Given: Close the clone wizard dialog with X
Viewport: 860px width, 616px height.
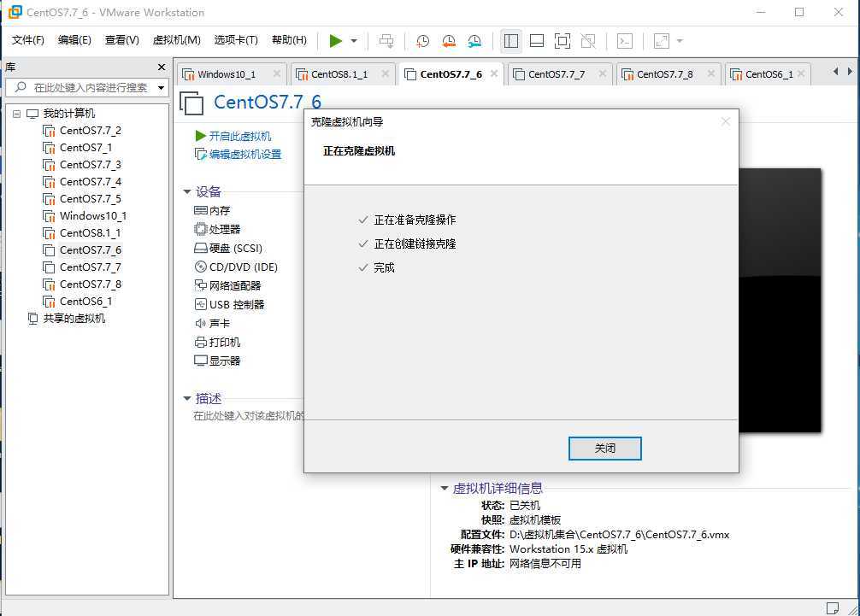Looking at the screenshot, I should (726, 121).
